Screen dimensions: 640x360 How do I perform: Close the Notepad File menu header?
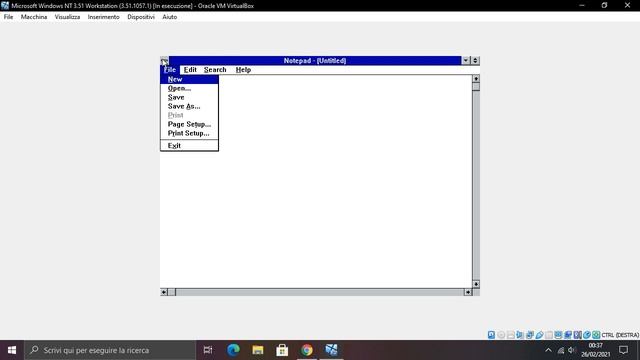pos(170,70)
